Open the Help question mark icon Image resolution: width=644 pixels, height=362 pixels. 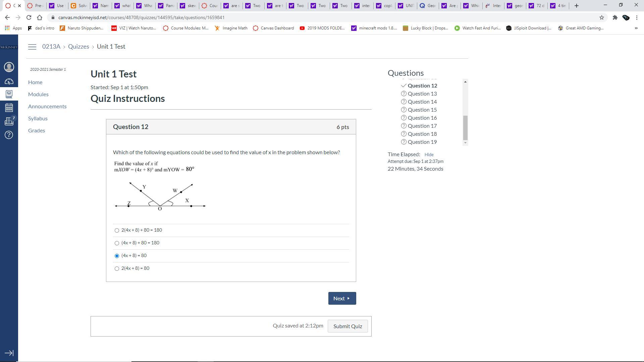9,135
